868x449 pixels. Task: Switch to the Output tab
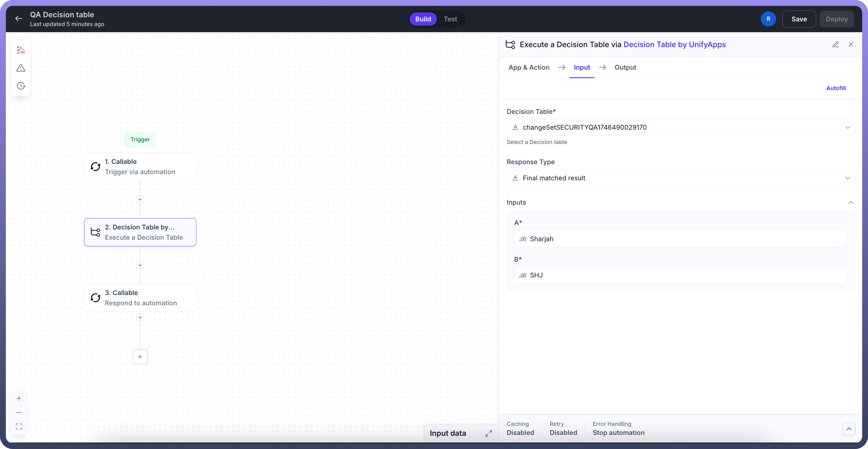pos(625,67)
